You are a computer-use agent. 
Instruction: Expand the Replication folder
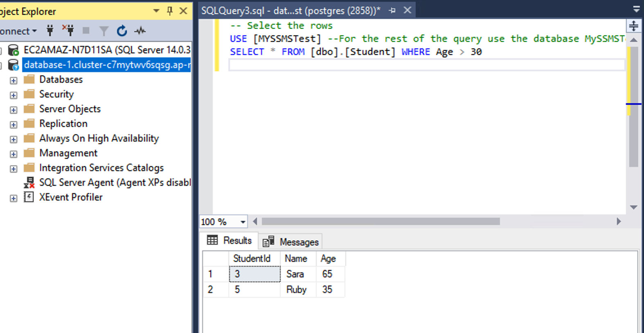click(x=14, y=124)
